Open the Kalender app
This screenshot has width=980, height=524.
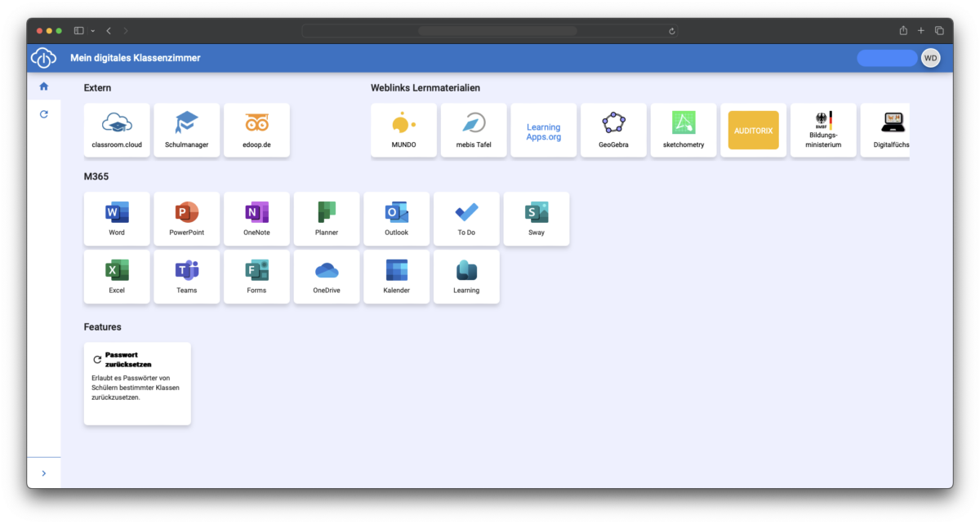(x=396, y=277)
